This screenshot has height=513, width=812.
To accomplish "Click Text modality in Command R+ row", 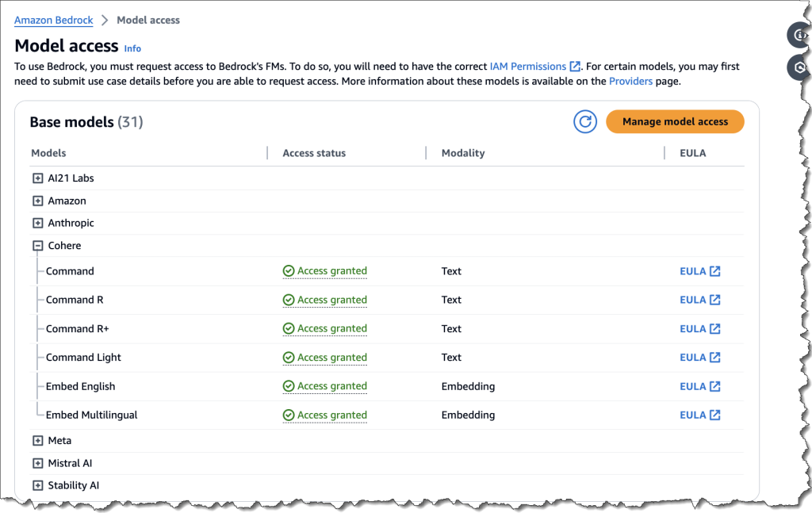I will coord(451,329).
